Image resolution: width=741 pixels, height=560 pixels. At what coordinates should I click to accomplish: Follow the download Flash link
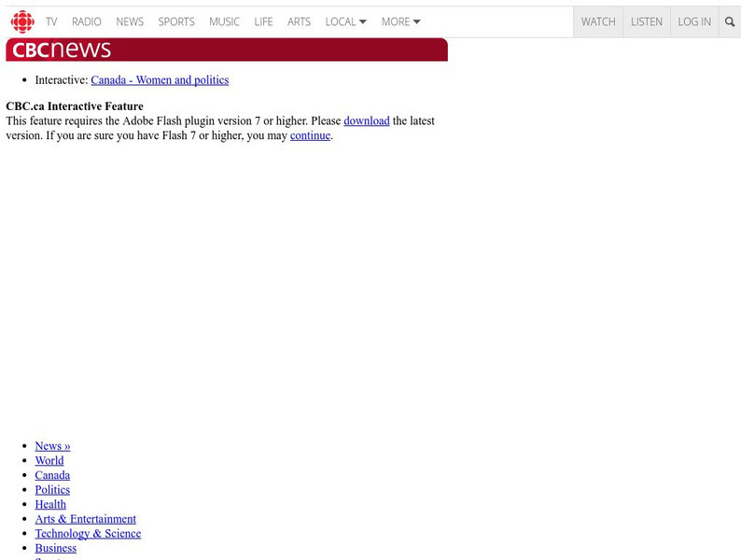[367, 121]
